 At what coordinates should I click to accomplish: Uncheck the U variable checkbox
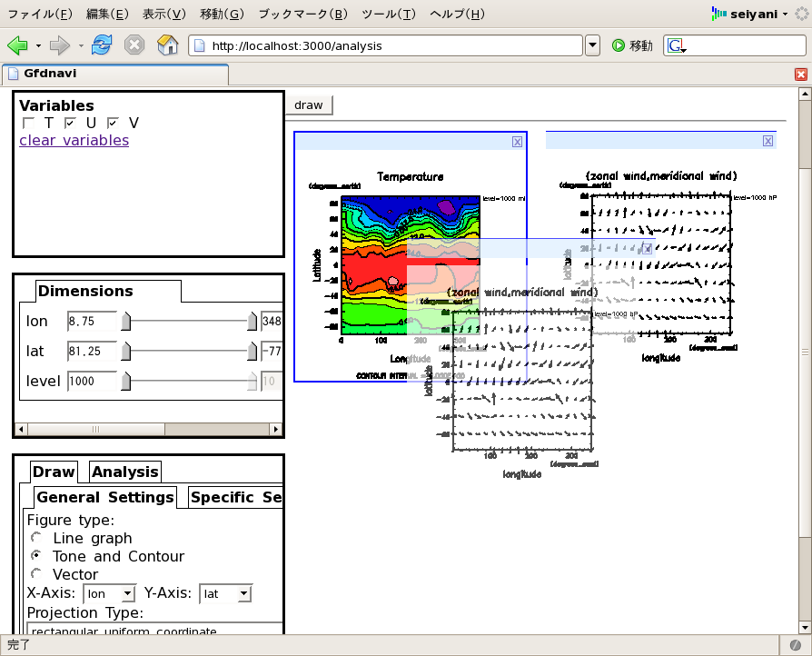coord(71,123)
